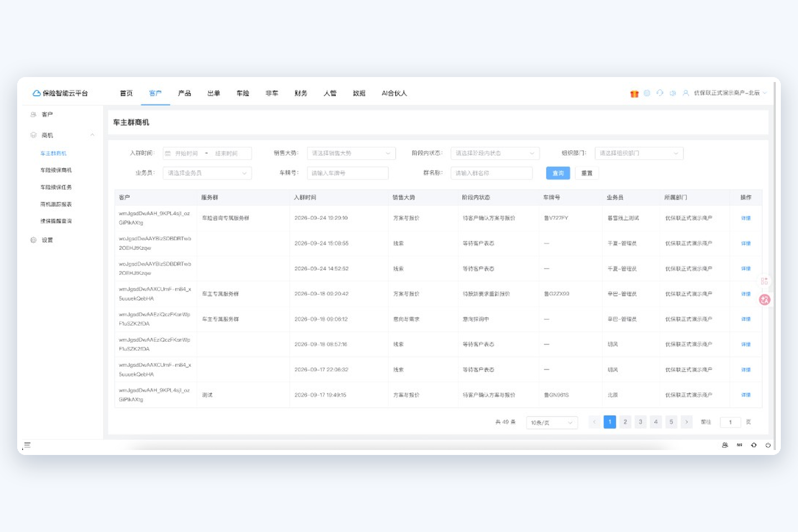
Task: Expand the account dropdown 优保联正式演示商户-北辰
Action: 730,93
